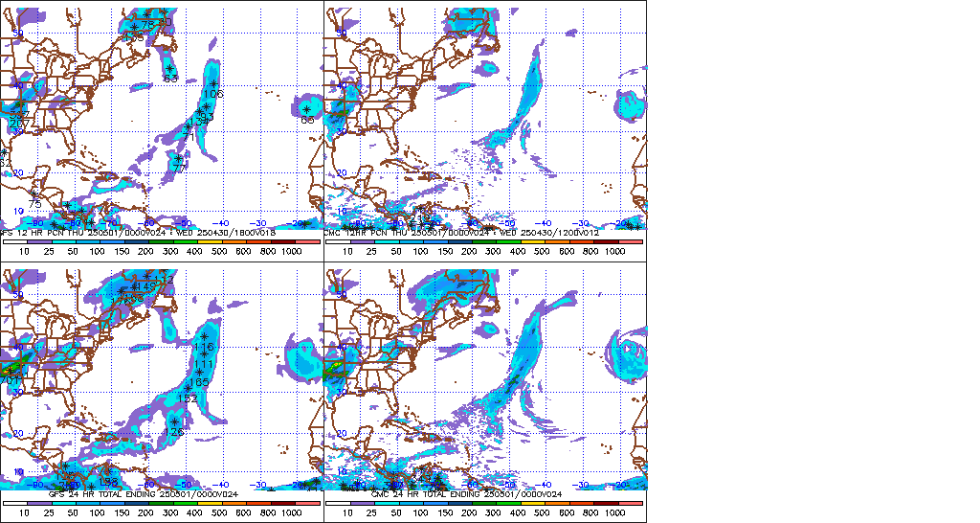Click the star marker above the 77 value
Viewport: 980px width, 523px height.
(x=179, y=158)
